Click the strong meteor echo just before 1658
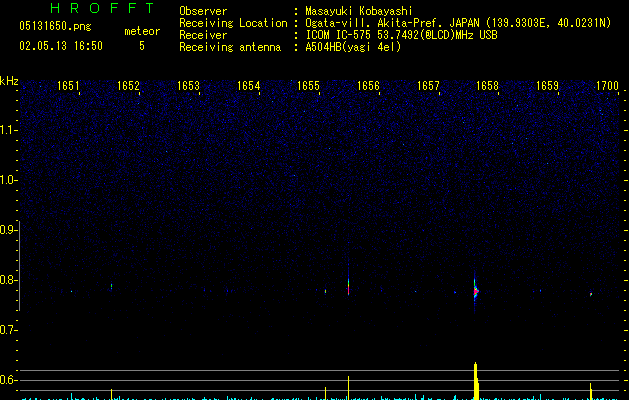The height and width of the screenshot is (400, 629). 476,292
